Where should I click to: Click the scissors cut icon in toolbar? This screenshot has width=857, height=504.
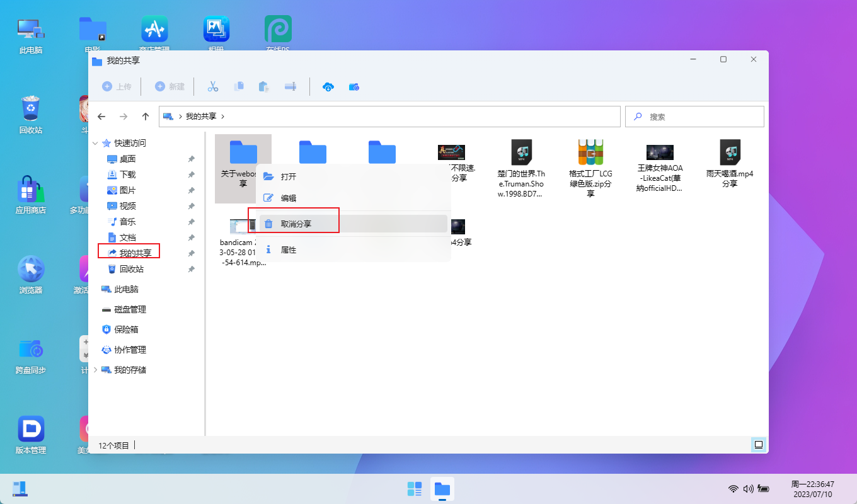coord(213,87)
